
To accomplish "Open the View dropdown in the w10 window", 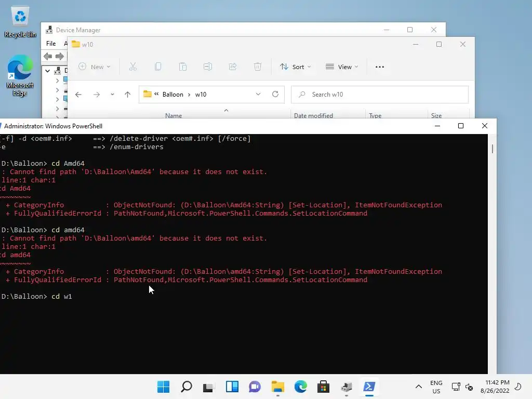I will (342, 67).
